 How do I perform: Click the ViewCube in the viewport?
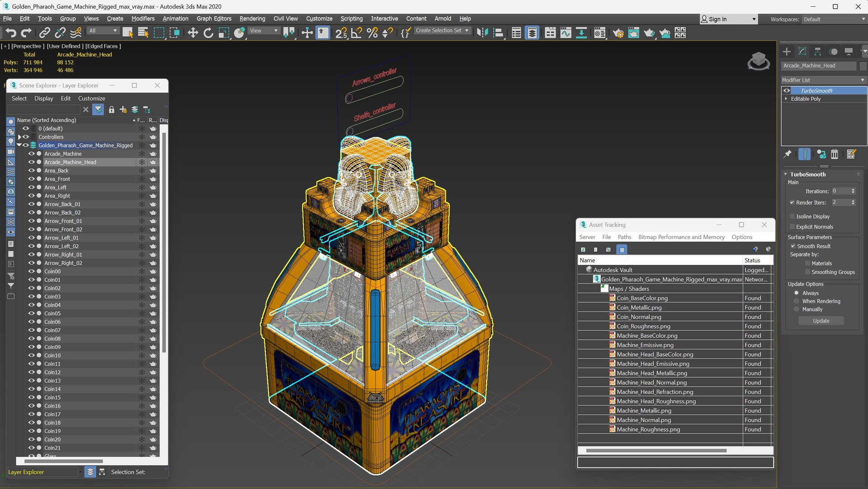(759, 61)
